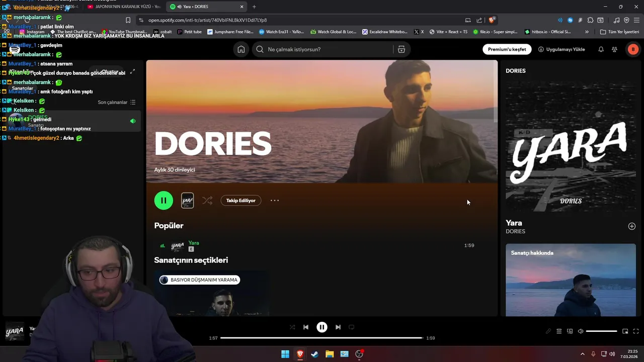Open connect to a device icon

(x=570, y=331)
